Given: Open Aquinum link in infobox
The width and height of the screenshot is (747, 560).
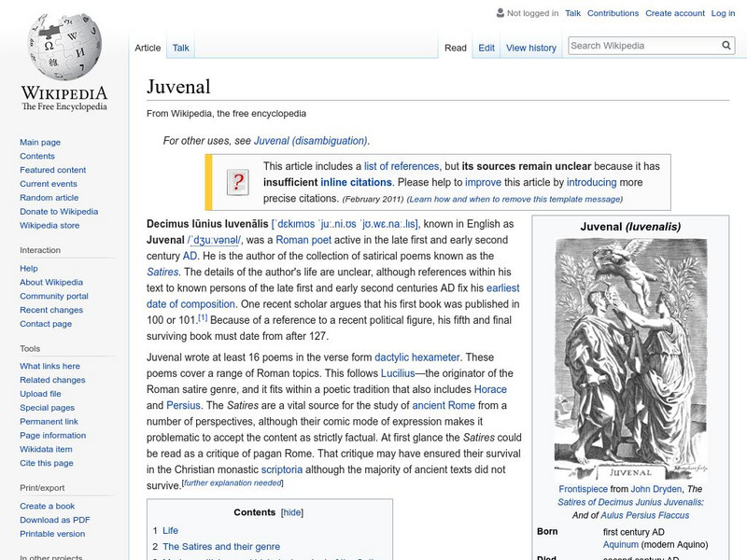Looking at the screenshot, I should (621, 544).
